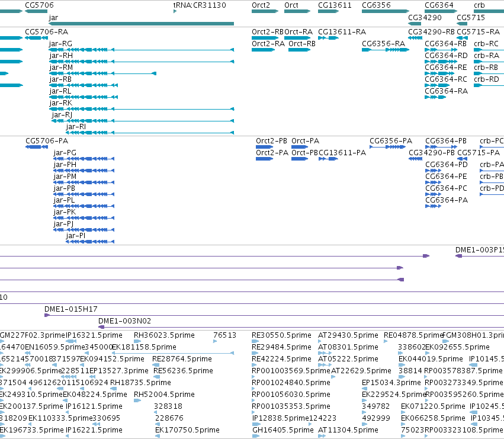Viewport: 504px width, 439px height.
Task: Select the CG6364-PA protein label
Action: [447, 200]
